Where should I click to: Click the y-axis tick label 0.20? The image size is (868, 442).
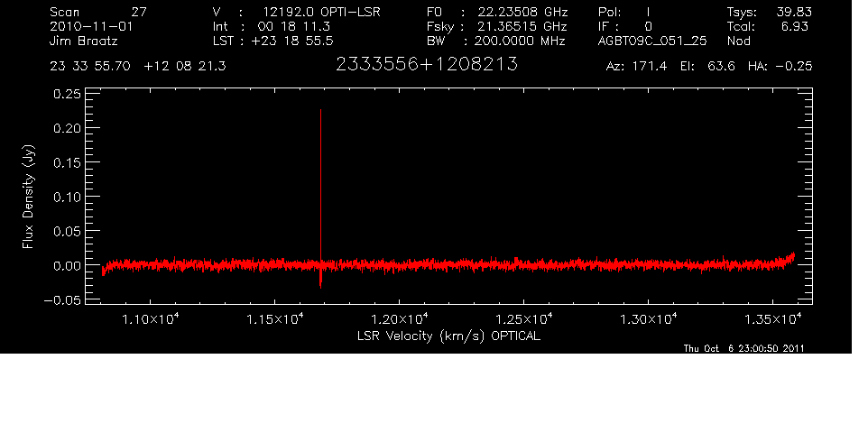pyautogui.click(x=67, y=128)
